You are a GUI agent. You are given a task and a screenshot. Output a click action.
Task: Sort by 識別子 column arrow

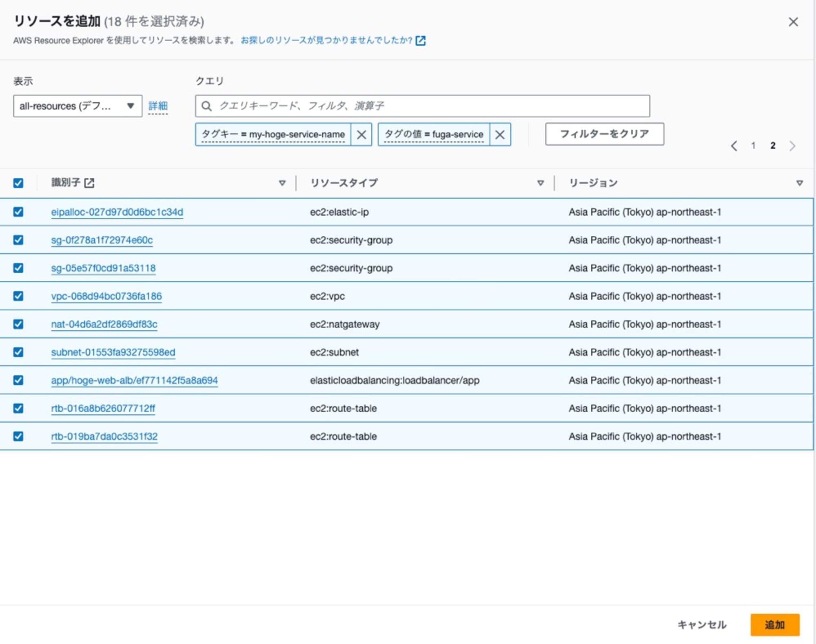(x=282, y=183)
